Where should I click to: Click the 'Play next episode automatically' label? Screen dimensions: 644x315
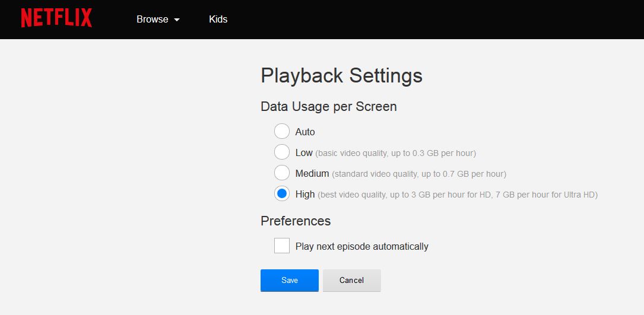362,246
